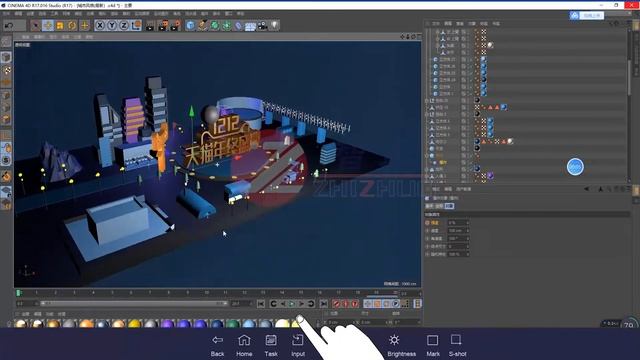640x360 pixels.
Task: Click white material tag beside orange triangle tags
Action: point(510,142)
